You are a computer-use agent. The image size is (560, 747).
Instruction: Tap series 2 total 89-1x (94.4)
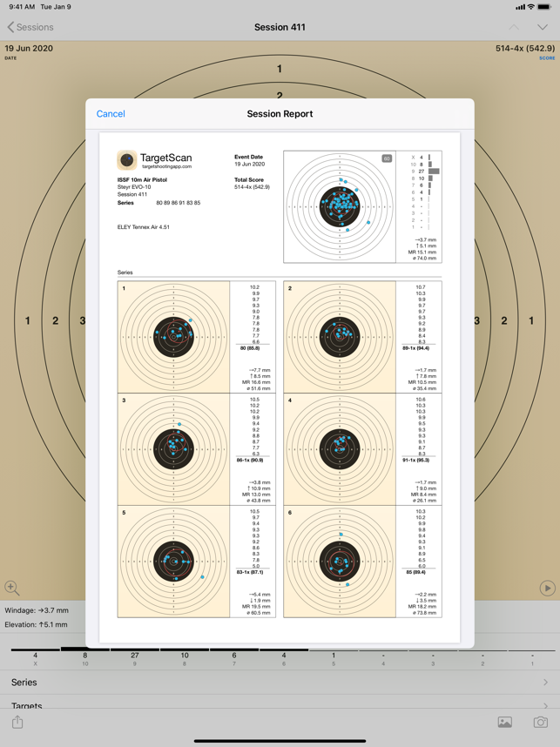(x=415, y=348)
